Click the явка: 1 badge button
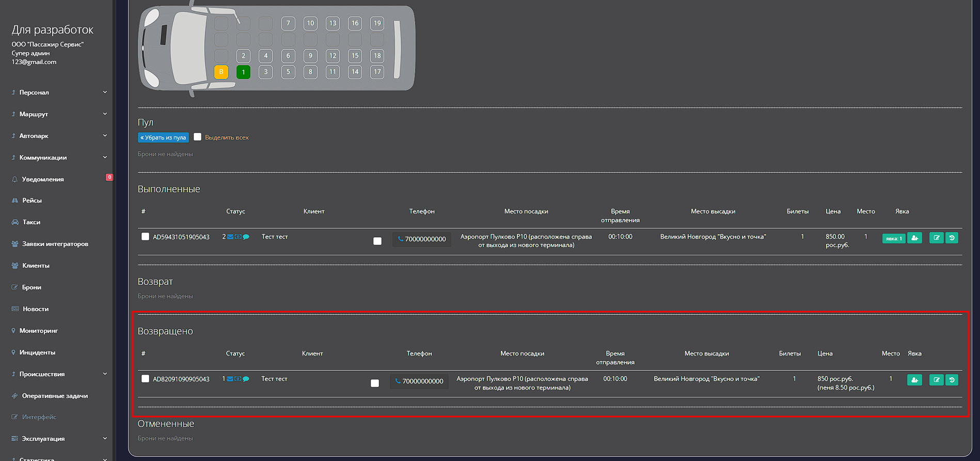The width and height of the screenshot is (980, 461). point(893,238)
